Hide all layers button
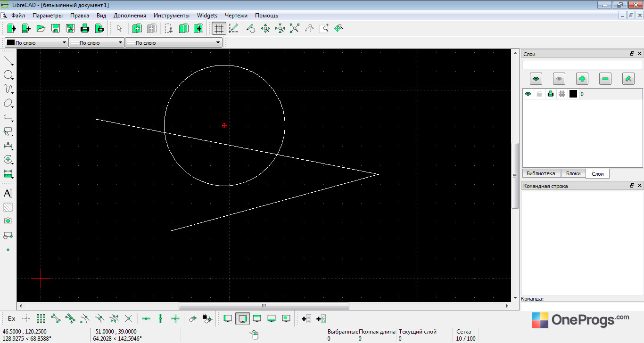Viewport: 644px width, 343px height. click(559, 79)
